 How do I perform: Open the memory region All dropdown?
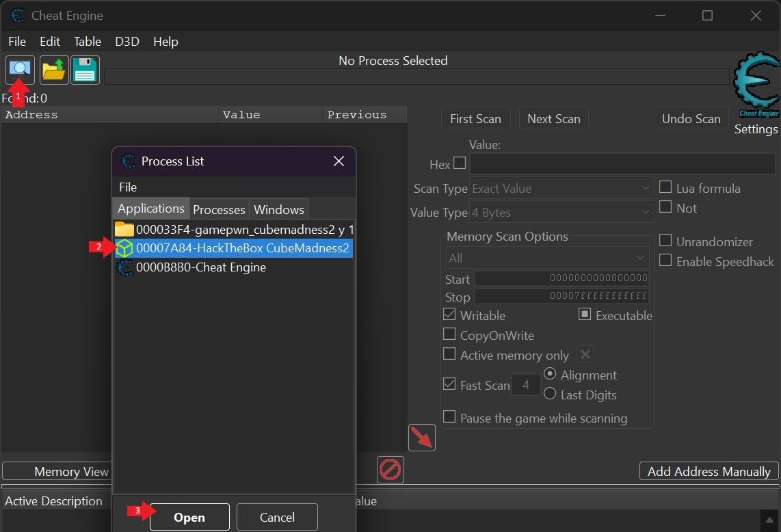click(x=547, y=258)
